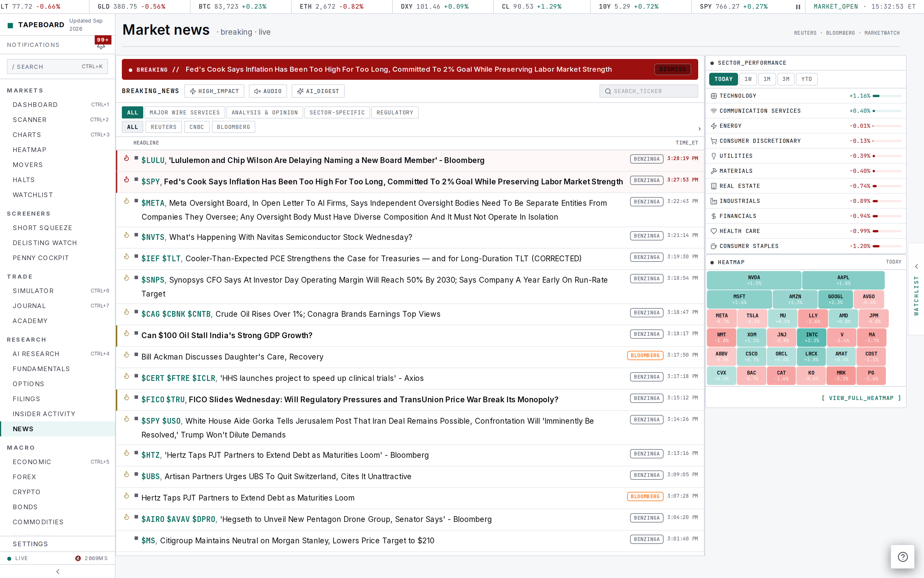The image size is (924, 578).
Task: Click the Energy sector lightning icon
Action: tap(714, 126)
